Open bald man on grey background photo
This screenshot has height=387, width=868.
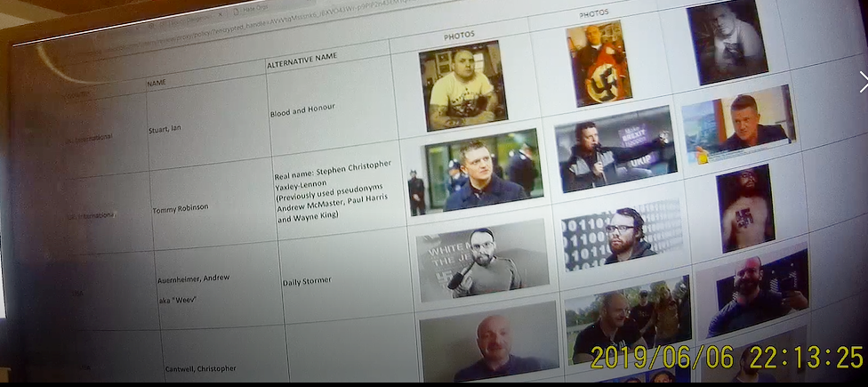pos(489,343)
